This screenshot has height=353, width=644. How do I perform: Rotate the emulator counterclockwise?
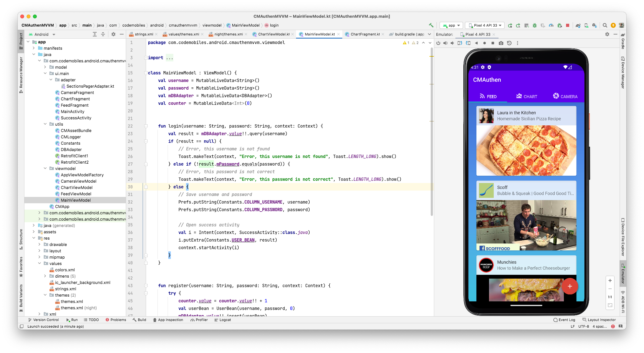(x=460, y=43)
